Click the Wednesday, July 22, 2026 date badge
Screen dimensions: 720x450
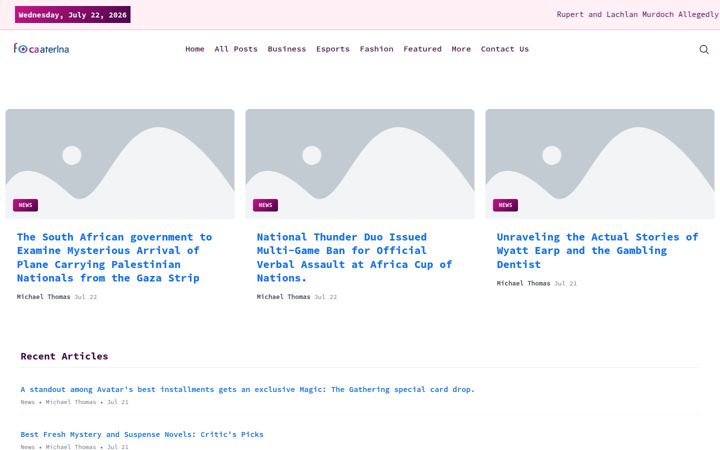(73, 15)
